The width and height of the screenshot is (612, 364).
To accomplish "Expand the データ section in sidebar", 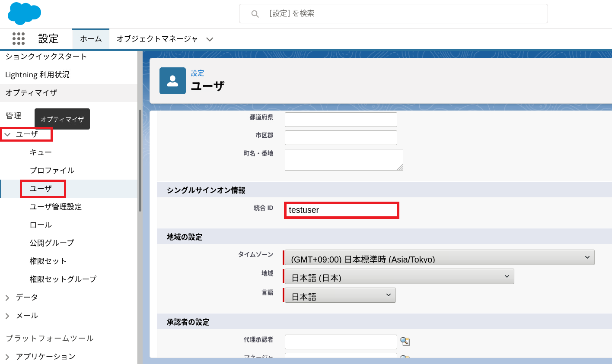I will 7,298.
